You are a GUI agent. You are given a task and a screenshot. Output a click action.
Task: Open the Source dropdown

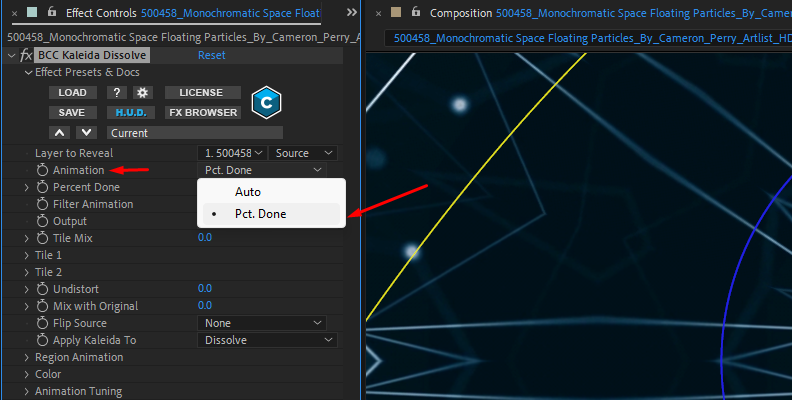[303, 153]
